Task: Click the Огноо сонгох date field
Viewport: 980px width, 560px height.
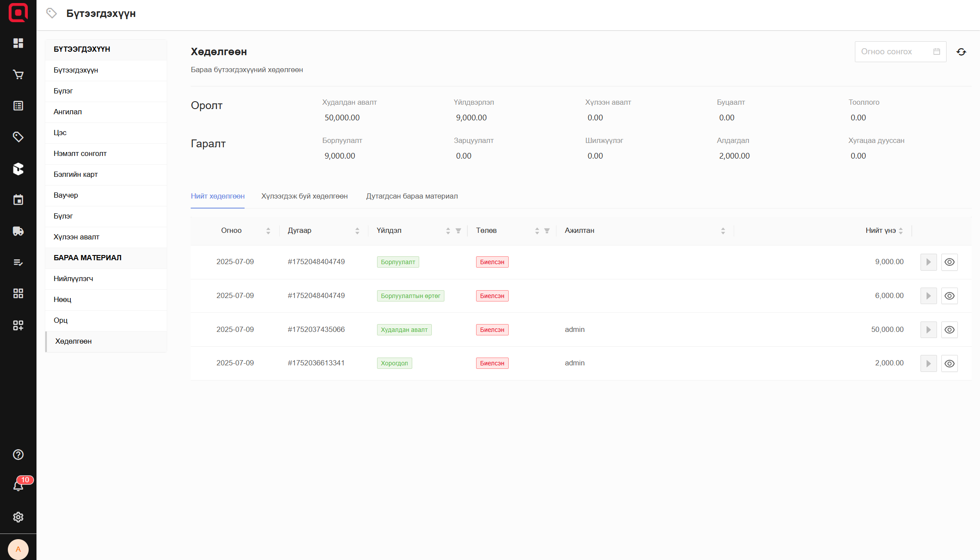Action: [895, 52]
